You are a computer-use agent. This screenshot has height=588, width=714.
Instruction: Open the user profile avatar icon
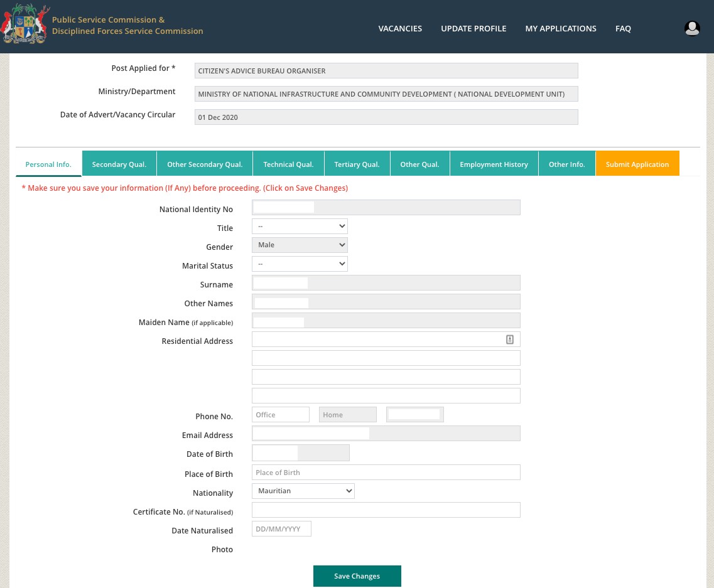pos(692,28)
